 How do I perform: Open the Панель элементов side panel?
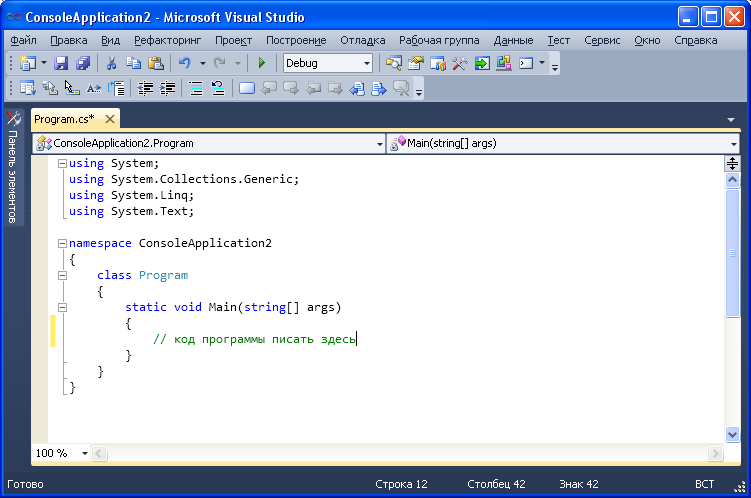point(13,167)
